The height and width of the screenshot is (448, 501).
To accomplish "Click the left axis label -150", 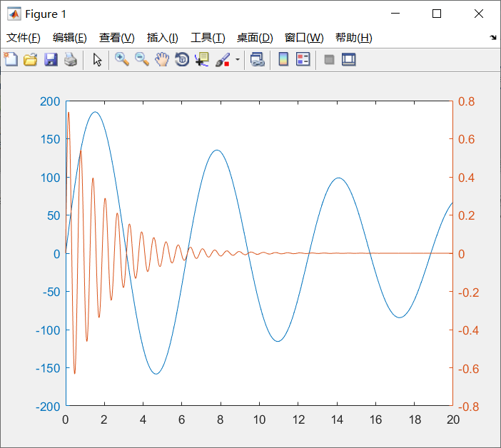I will [x=48, y=368].
